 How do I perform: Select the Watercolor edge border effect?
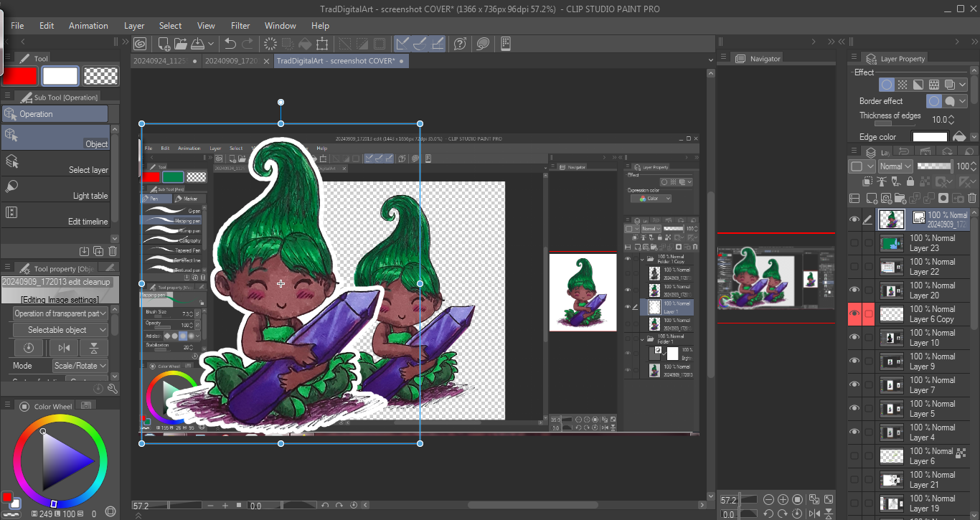click(x=950, y=102)
